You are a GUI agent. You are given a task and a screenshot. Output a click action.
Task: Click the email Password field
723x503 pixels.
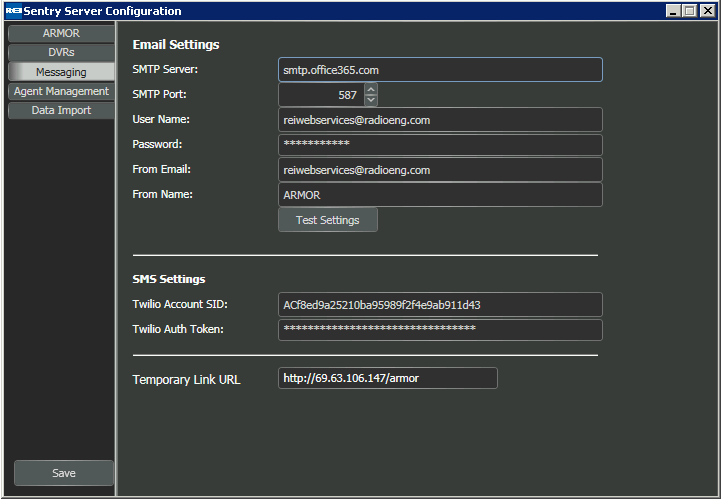point(440,145)
